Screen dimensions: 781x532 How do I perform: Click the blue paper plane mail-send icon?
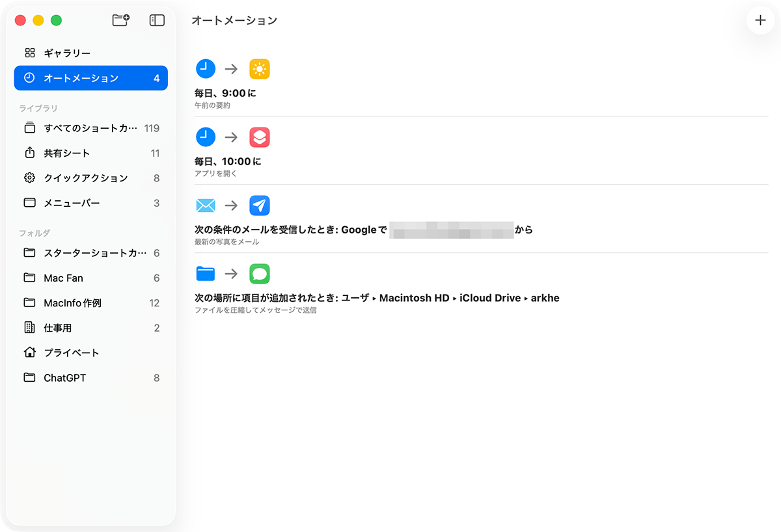260,206
